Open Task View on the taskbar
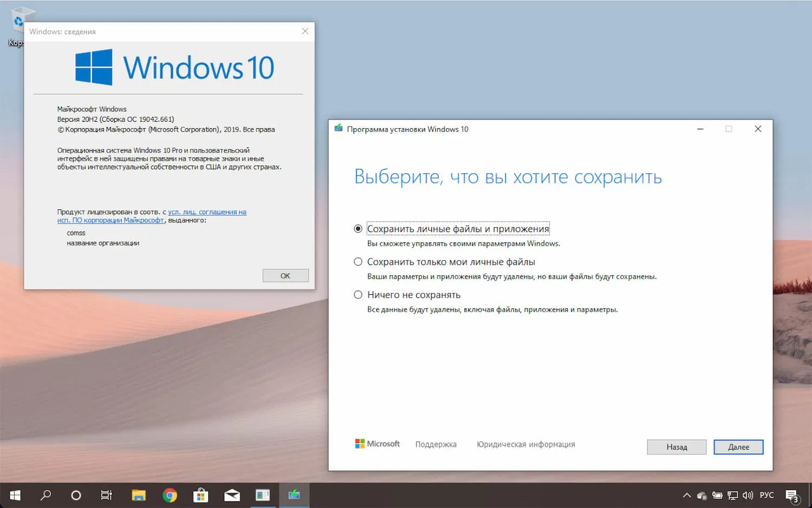 click(x=106, y=494)
